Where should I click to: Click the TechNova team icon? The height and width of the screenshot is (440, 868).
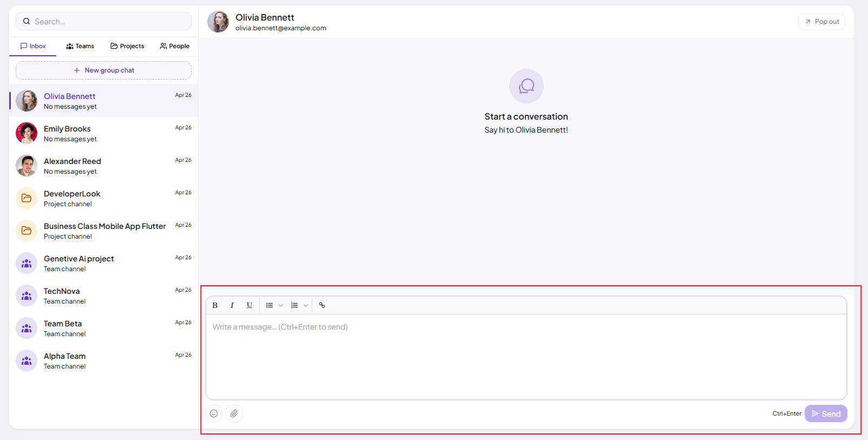click(27, 295)
